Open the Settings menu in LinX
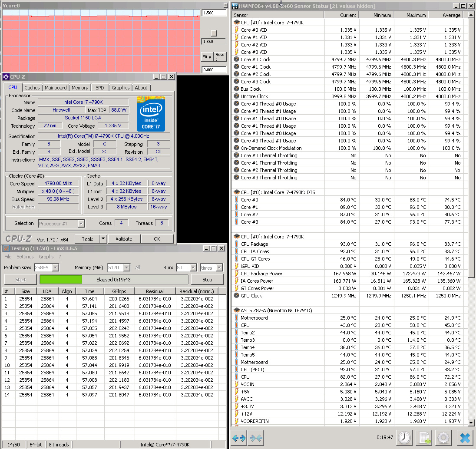The width and height of the screenshot is (476, 449). coord(25,257)
